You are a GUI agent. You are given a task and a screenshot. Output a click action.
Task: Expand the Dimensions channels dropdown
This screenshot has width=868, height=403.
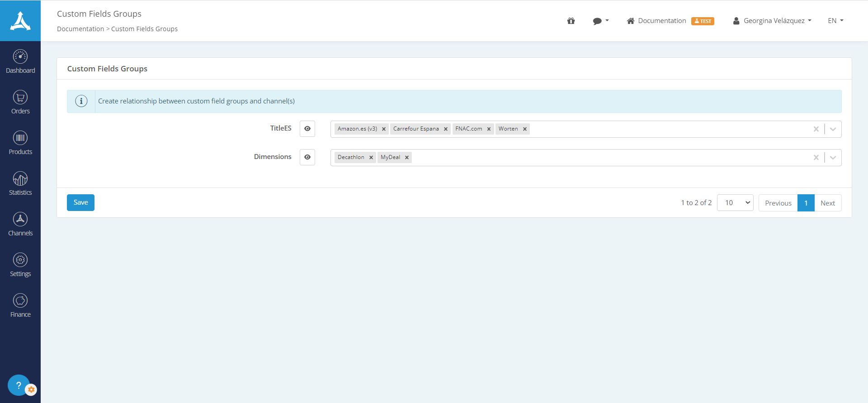pyautogui.click(x=833, y=158)
